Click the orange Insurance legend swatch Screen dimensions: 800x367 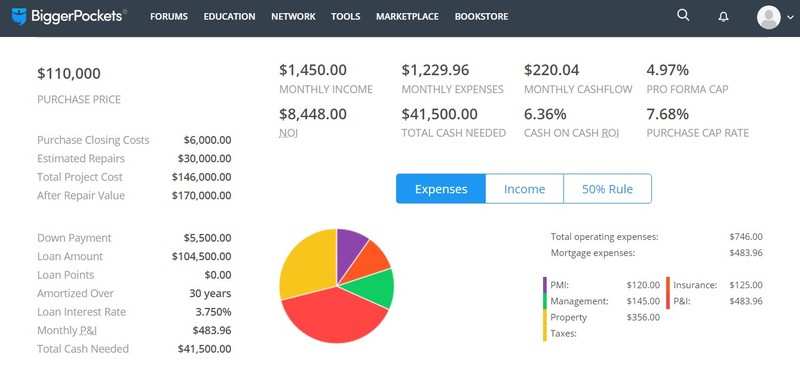(668, 285)
